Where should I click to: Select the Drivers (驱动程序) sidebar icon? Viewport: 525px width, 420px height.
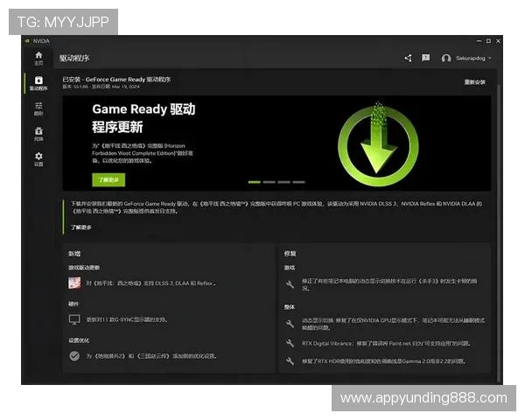[38, 83]
